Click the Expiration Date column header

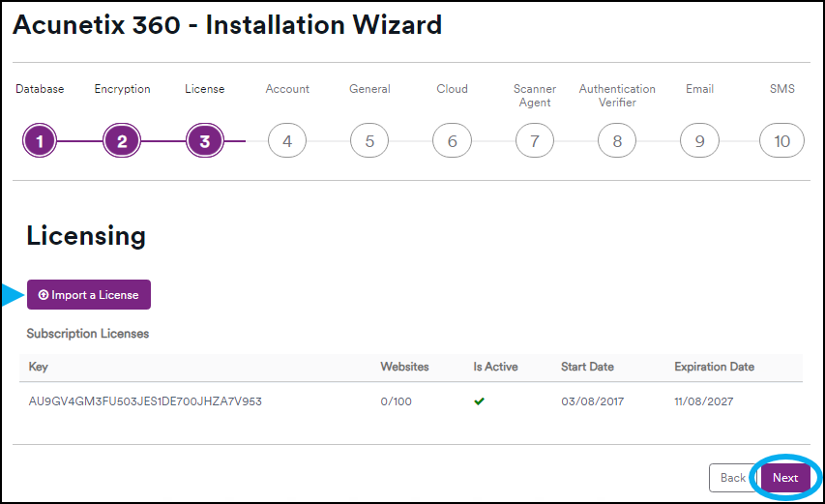tap(715, 367)
